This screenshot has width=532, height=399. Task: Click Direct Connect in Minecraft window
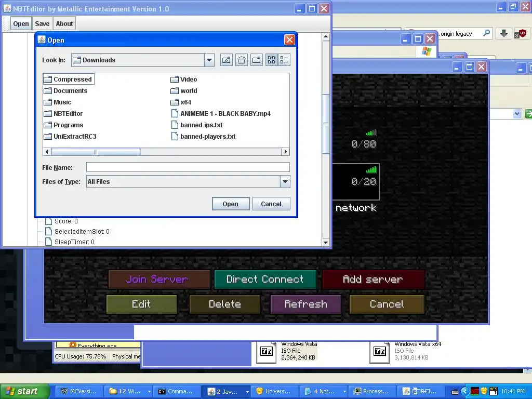tap(265, 279)
